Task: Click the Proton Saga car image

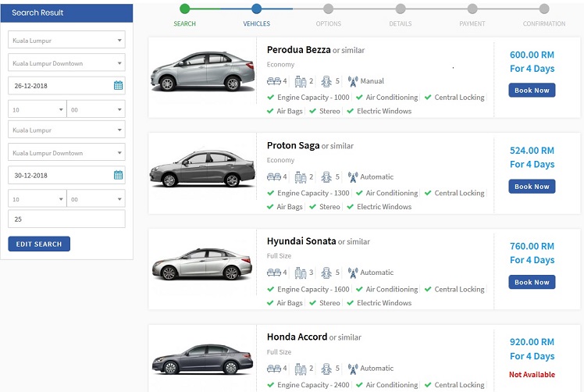Action: [203, 168]
